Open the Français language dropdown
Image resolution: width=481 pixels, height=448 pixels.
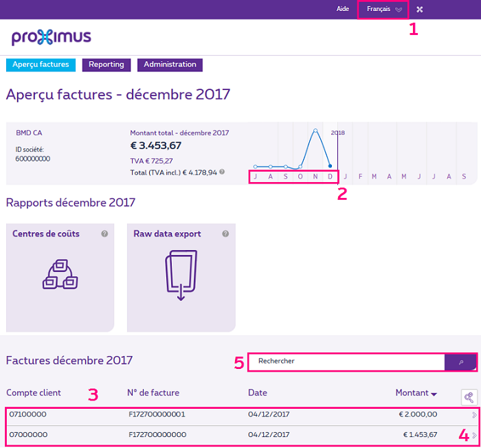[x=383, y=10]
